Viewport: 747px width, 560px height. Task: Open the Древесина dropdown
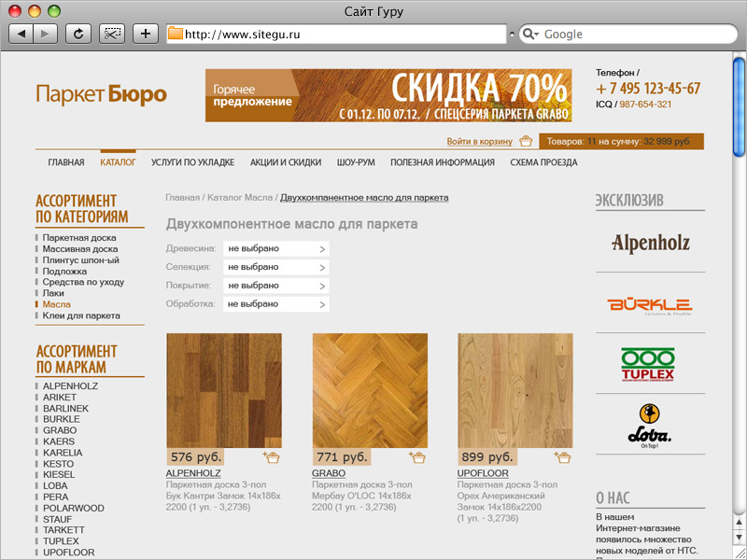coord(275,248)
